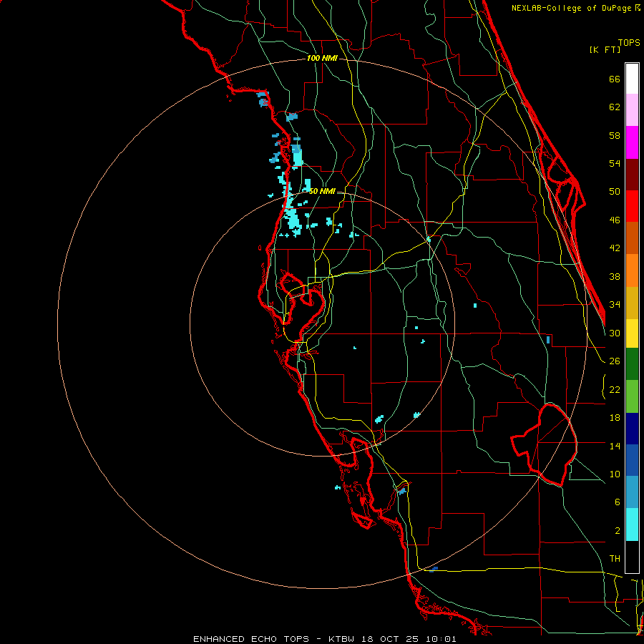644x644 pixels.
Task: Click the 18 OCT 25 date in caption
Action: [x=389, y=639]
